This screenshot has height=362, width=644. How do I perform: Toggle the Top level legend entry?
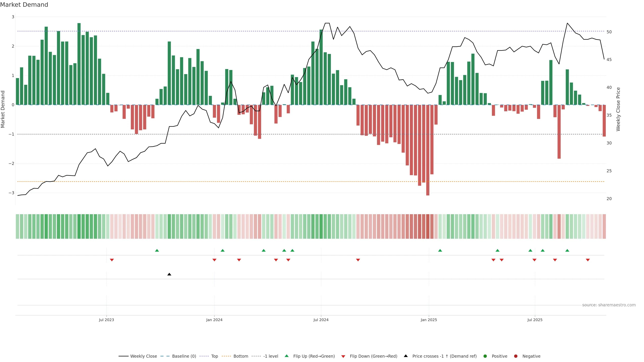214,356
